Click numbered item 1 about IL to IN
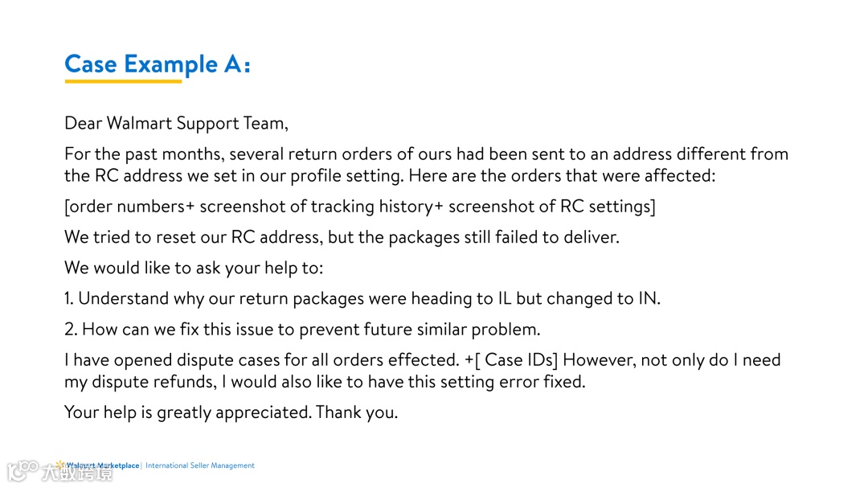Image resolution: width=868 pixels, height=488 pixels. (x=362, y=298)
